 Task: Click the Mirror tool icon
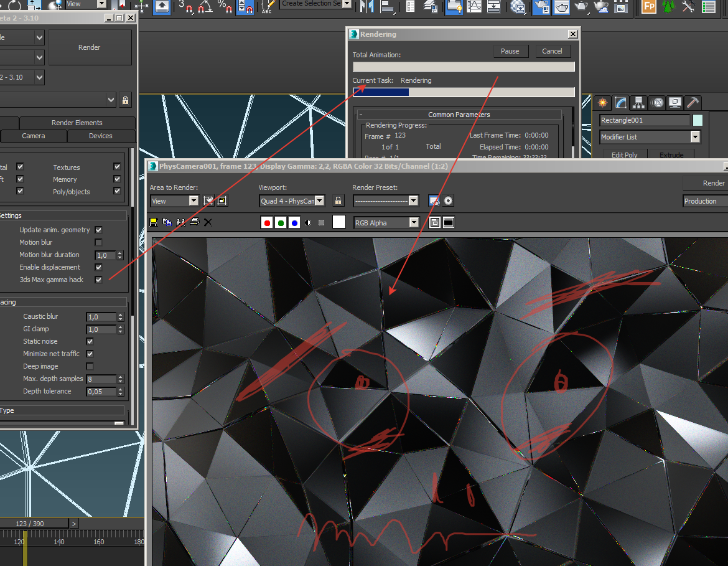tap(366, 6)
